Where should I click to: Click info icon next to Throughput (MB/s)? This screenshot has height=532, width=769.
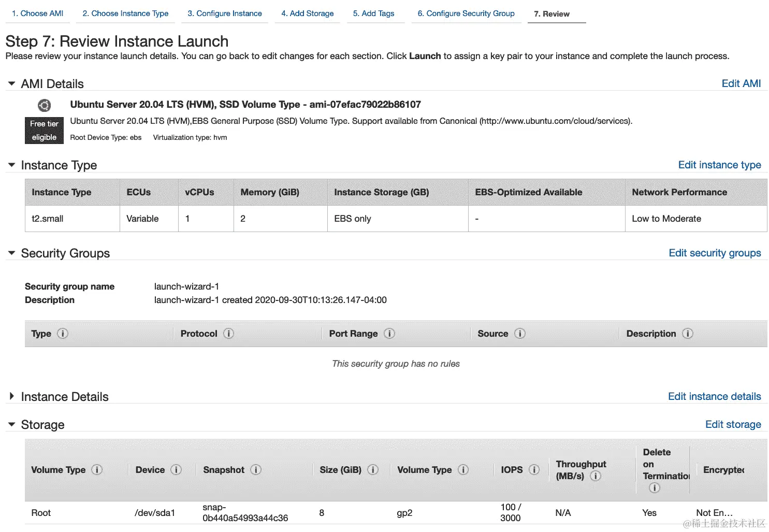point(596,476)
